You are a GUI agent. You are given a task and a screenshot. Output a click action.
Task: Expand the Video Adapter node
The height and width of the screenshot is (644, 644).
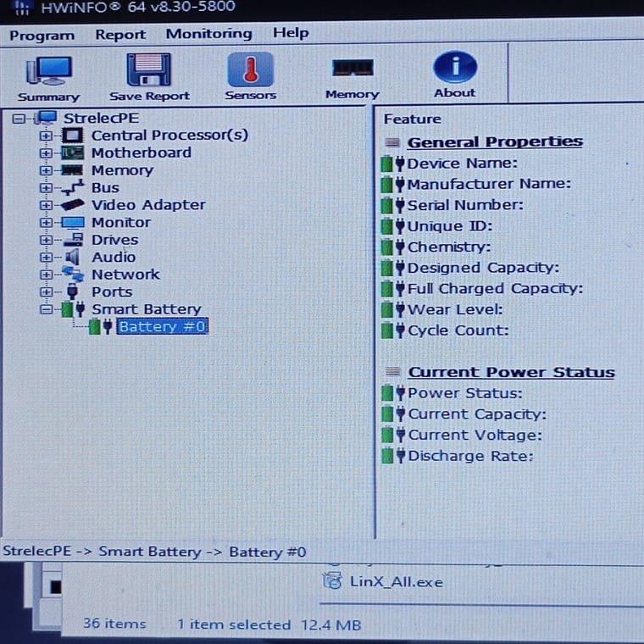(x=46, y=205)
